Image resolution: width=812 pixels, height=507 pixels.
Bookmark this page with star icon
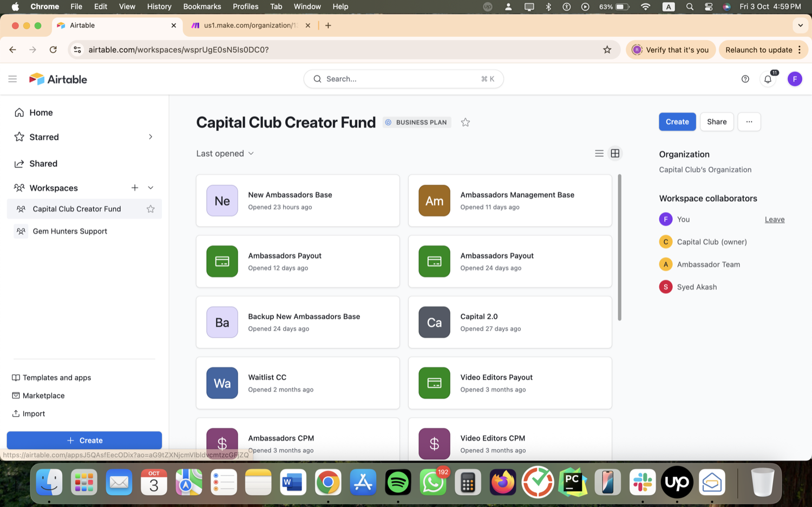[x=607, y=50]
